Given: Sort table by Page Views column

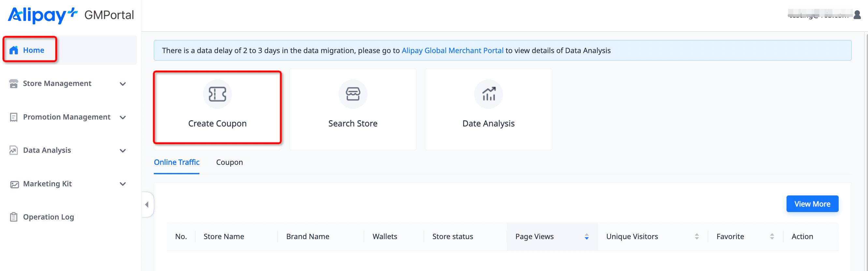Looking at the screenshot, I should (586, 237).
